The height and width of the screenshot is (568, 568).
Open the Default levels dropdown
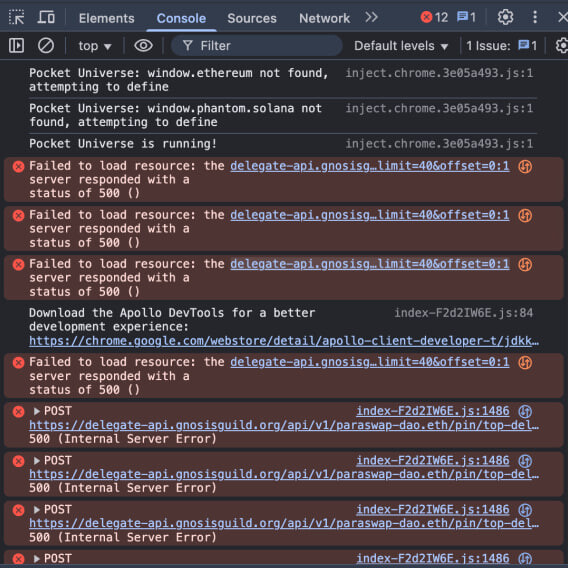coord(401,46)
